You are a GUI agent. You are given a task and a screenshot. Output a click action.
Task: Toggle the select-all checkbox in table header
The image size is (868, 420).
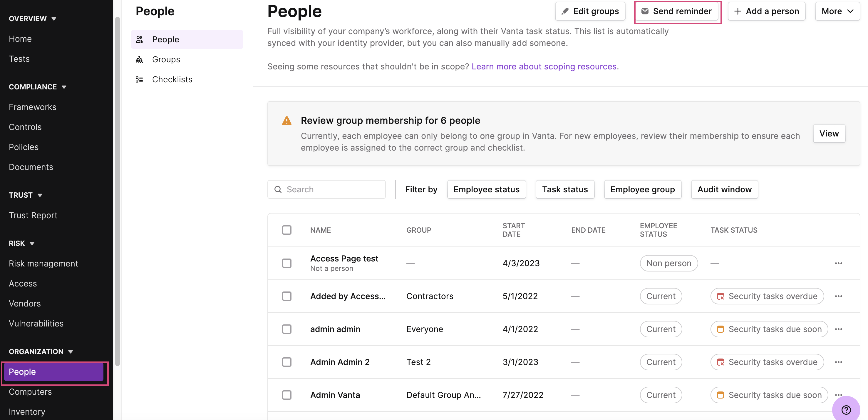287,230
